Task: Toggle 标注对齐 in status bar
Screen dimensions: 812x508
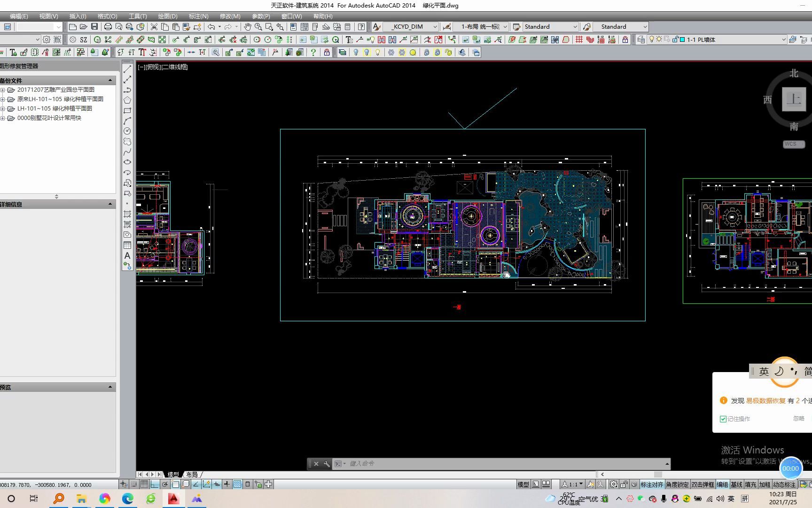Action: [x=652, y=484]
